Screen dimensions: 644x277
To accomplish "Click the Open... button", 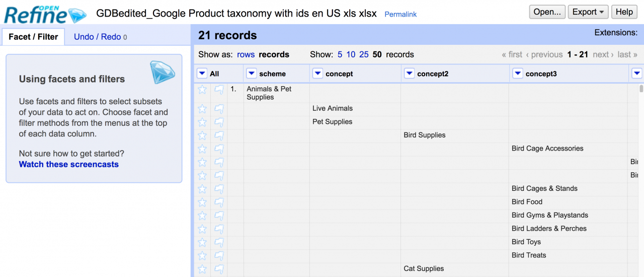I will [x=547, y=12].
